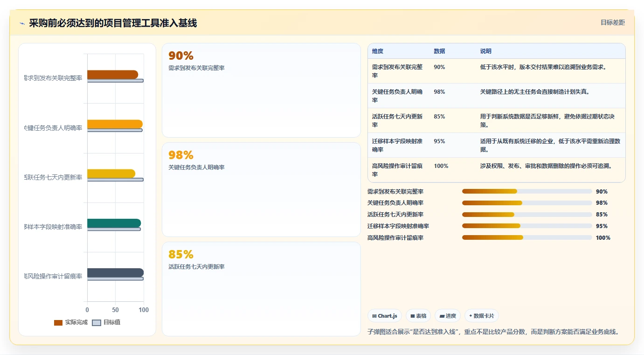Open the 85% 活跃任务七天内更新率 data card
This screenshot has width=644, height=355.
261,289
